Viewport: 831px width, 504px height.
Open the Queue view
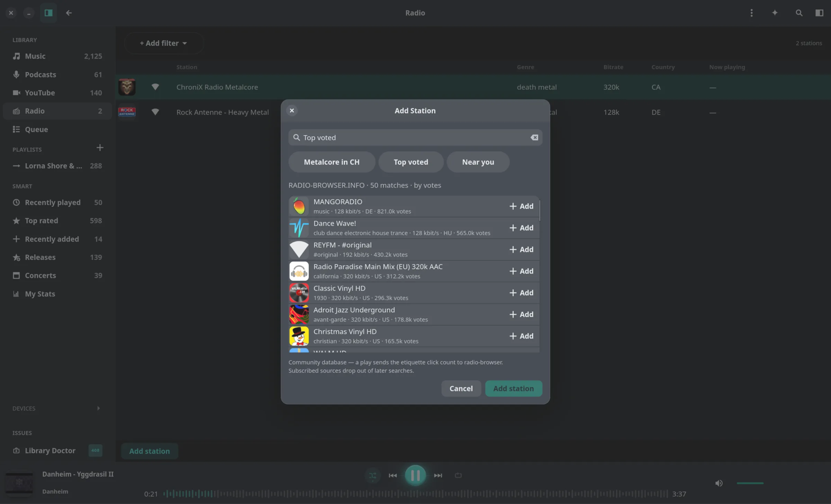57,129
